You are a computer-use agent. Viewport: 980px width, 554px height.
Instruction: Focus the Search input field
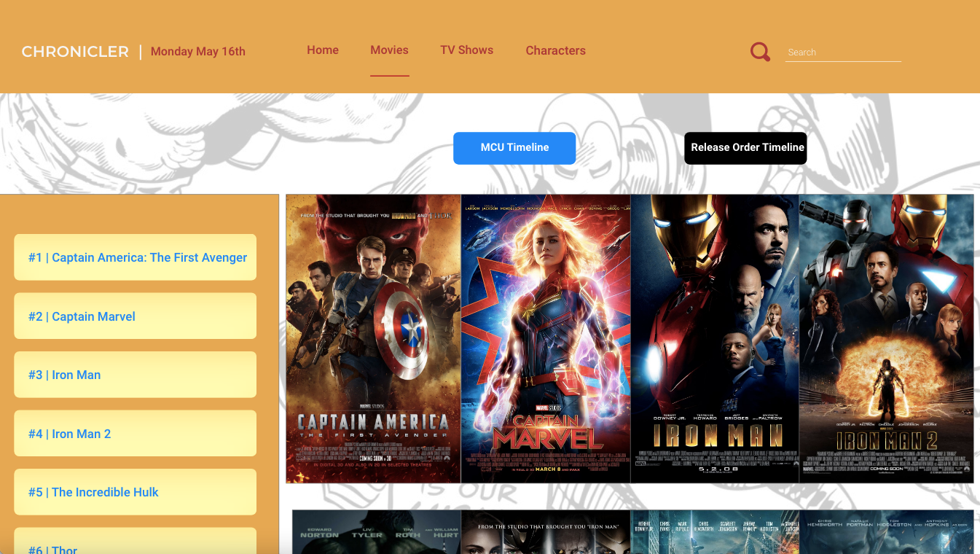pos(843,52)
